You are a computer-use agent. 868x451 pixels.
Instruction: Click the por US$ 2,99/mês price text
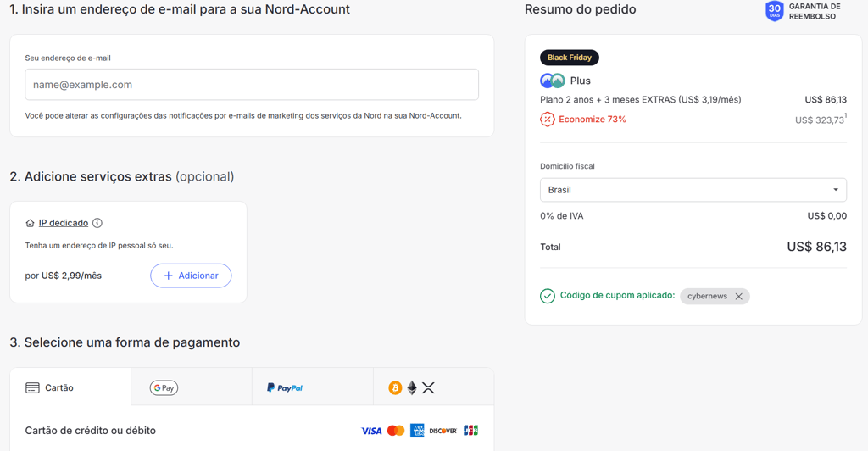63,276
